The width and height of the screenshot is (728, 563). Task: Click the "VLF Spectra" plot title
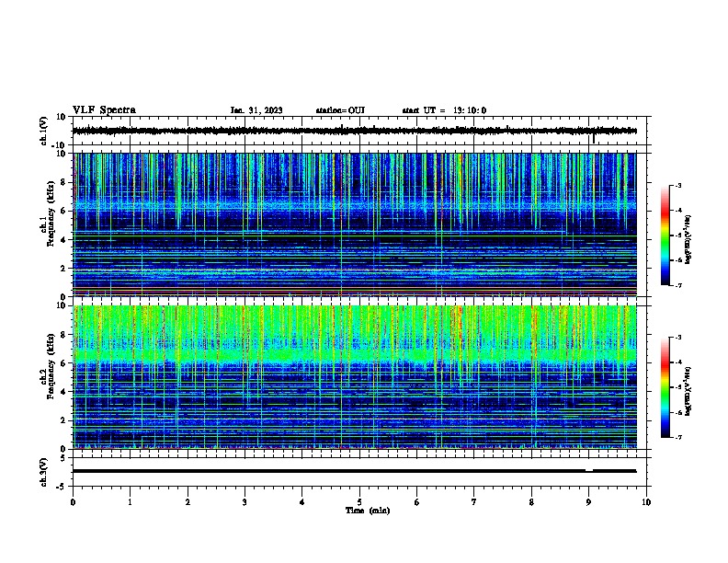point(104,109)
